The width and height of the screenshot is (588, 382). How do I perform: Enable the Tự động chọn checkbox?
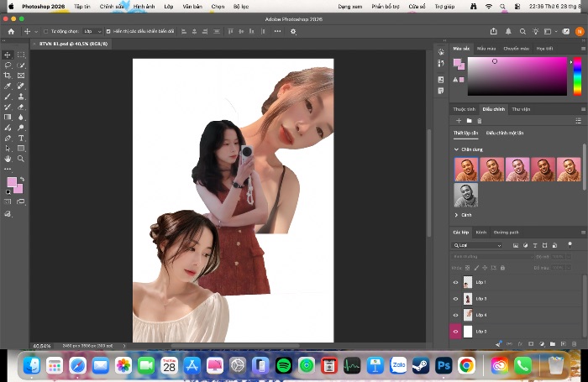click(45, 32)
